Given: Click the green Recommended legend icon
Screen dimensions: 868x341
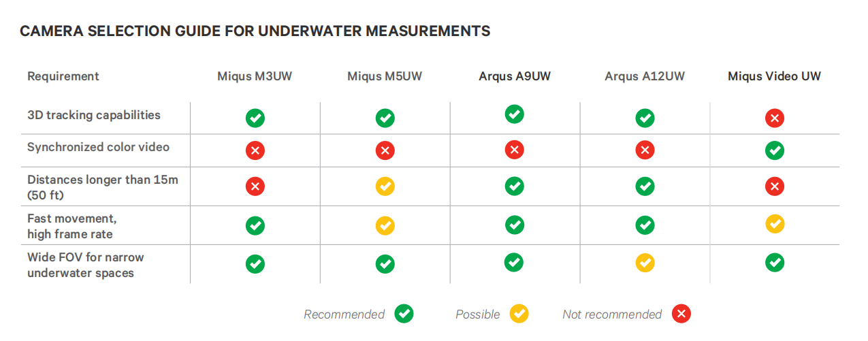Looking at the screenshot, I should 404,314.
